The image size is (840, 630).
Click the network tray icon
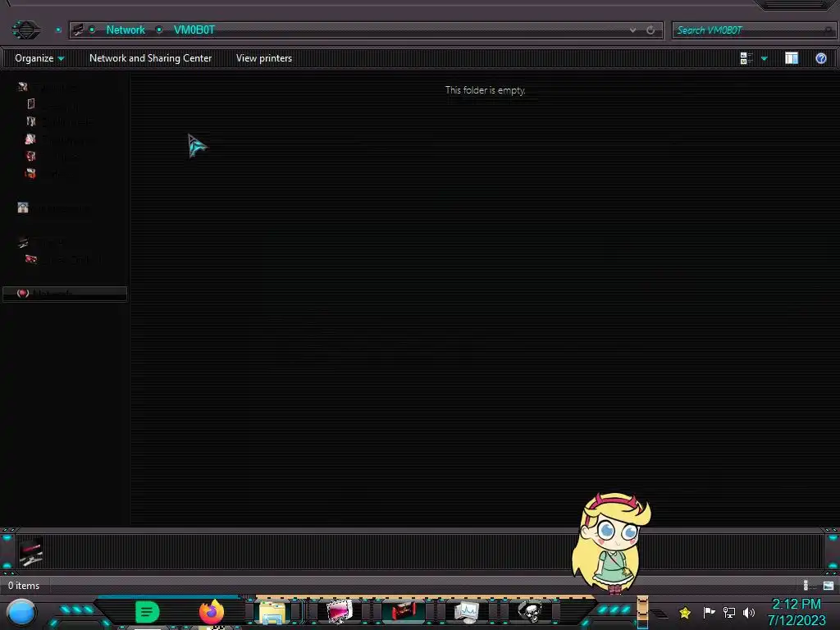pyautogui.click(x=729, y=612)
